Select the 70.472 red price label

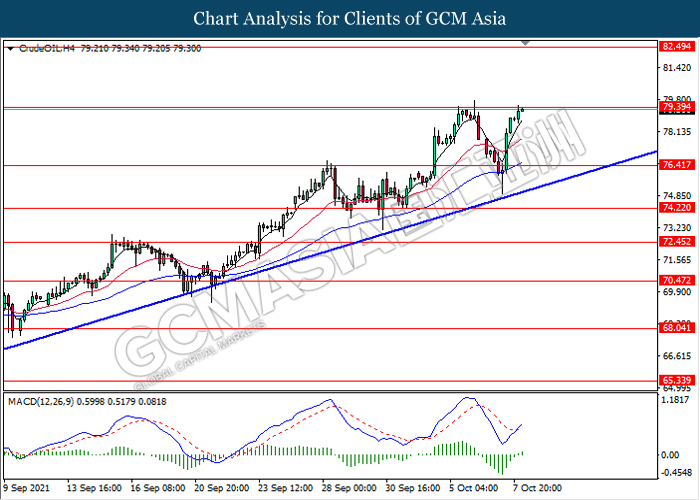[x=677, y=280]
